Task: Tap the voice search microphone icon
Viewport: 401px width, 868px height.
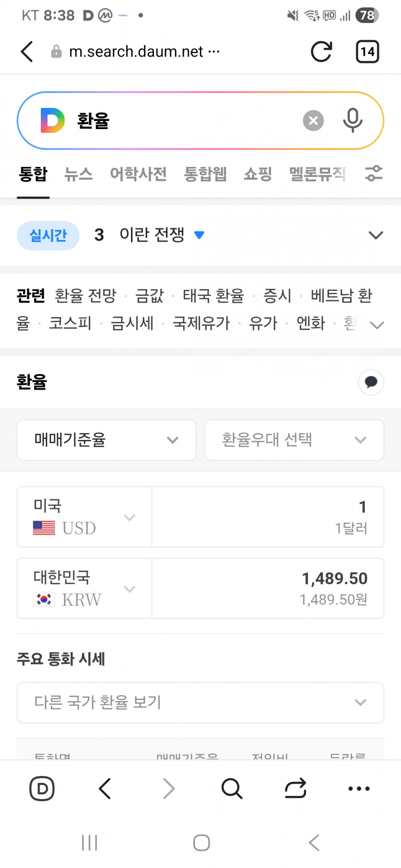Action: pyautogui.click(x=352, y=120)
